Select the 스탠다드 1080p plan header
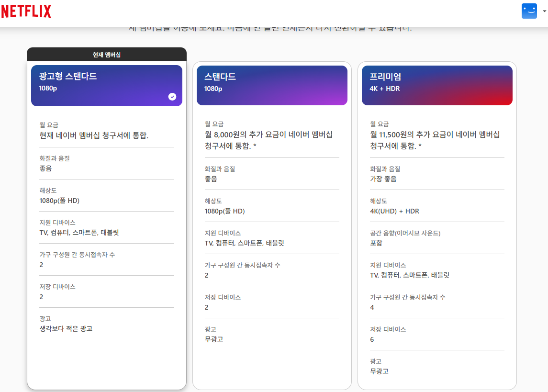548x392 pixels. click(x=272, y=86)
